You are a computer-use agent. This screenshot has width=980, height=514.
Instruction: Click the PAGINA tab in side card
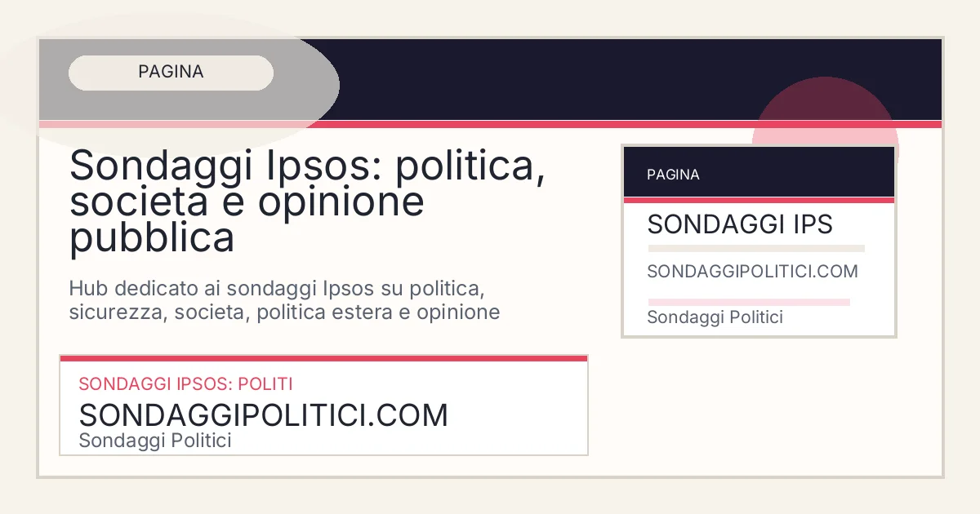click(673, 175)
